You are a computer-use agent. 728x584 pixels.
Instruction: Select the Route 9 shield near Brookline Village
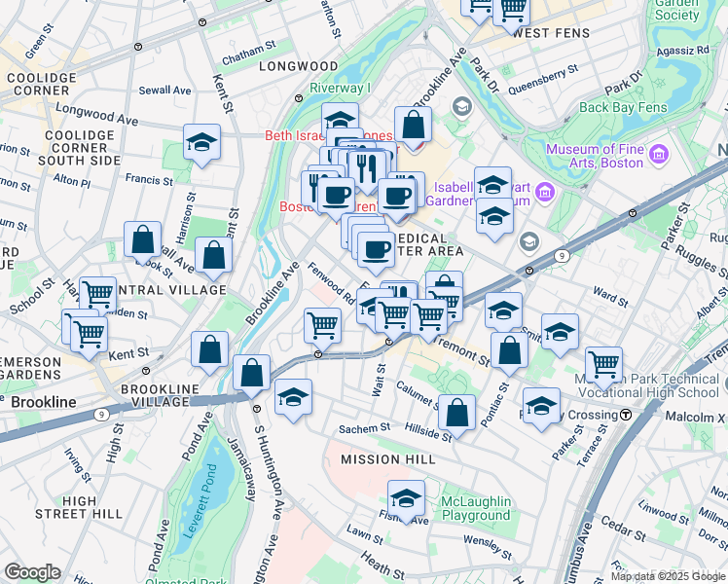pos(101,414)
